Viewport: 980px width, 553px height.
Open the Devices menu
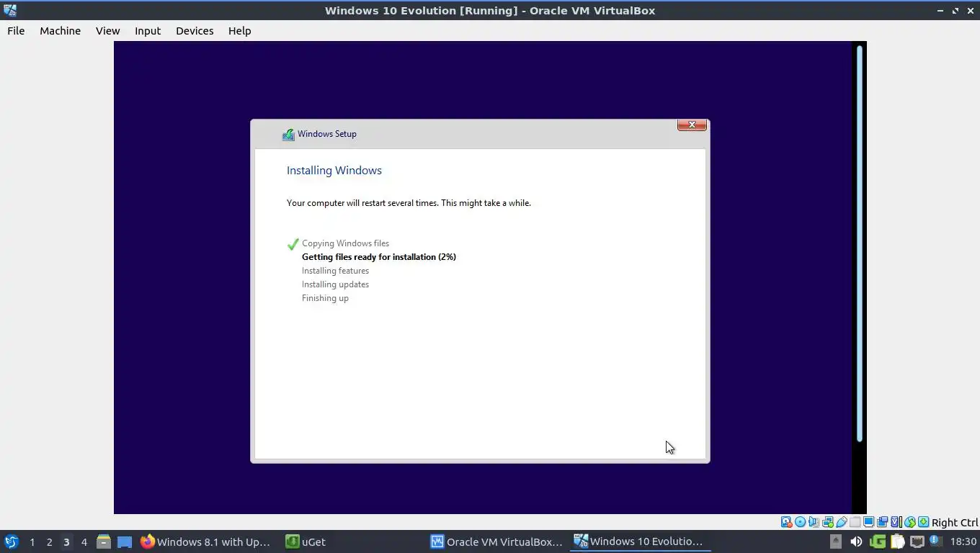(195, 31)
